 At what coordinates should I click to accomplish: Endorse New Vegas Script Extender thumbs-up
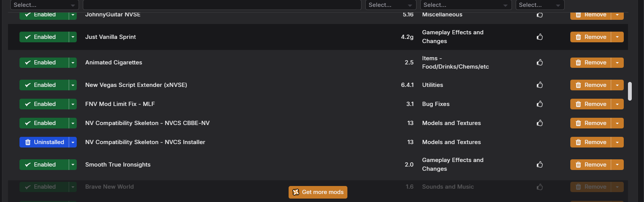[540, 85]
